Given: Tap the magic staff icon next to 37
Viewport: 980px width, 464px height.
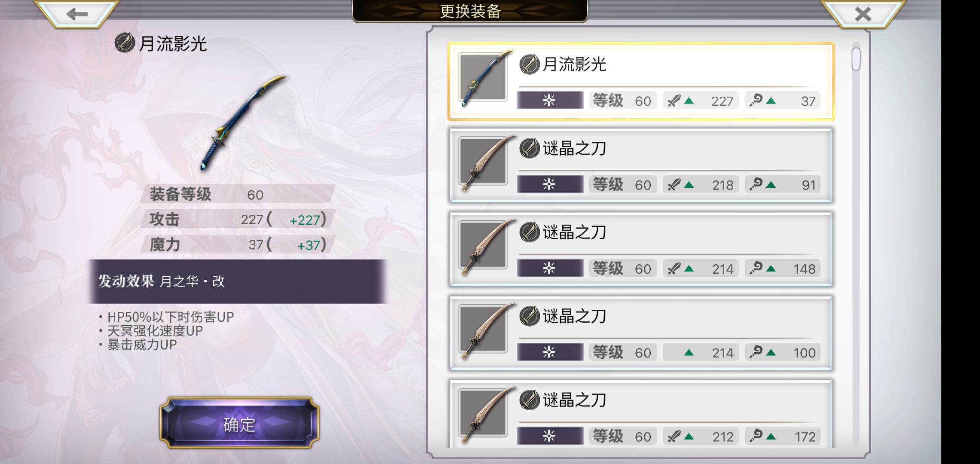Looking at the screenshot, I should [756, 101].
